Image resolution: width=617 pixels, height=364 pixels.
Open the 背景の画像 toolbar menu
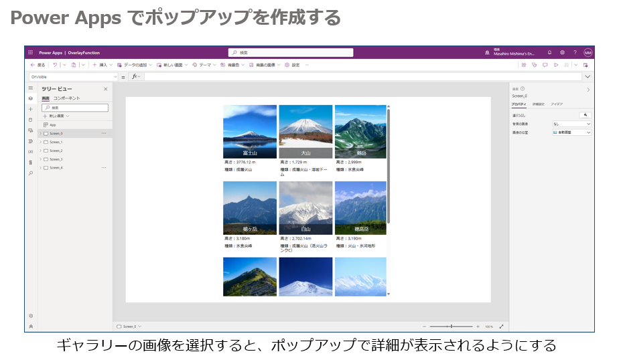[265, 65]
